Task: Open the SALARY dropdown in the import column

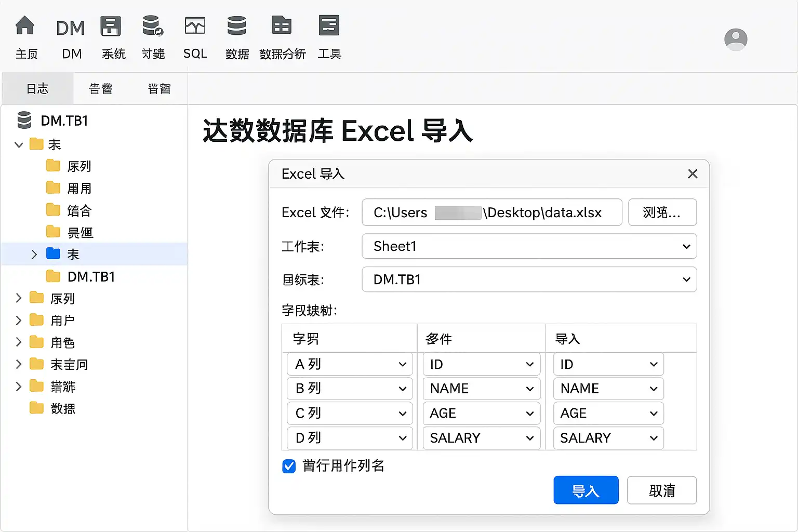Action: (x=608, y=438)
